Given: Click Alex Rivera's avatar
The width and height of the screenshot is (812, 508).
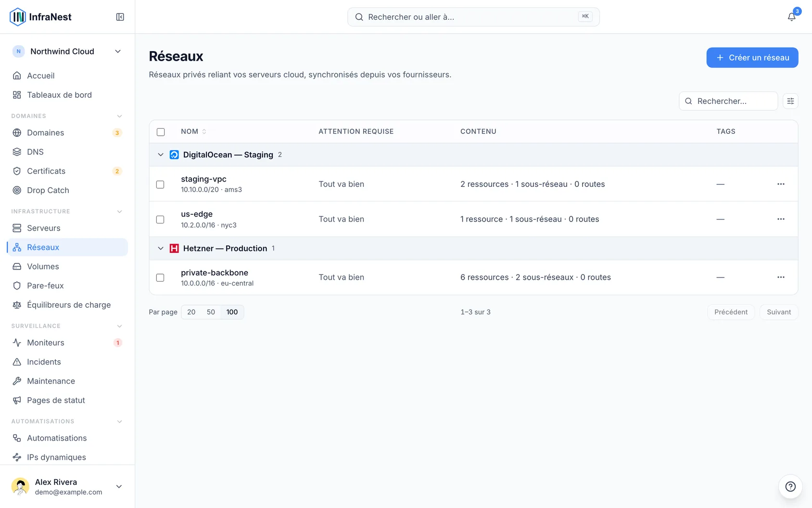Looking at the screenshot, I should click(20, 486).
